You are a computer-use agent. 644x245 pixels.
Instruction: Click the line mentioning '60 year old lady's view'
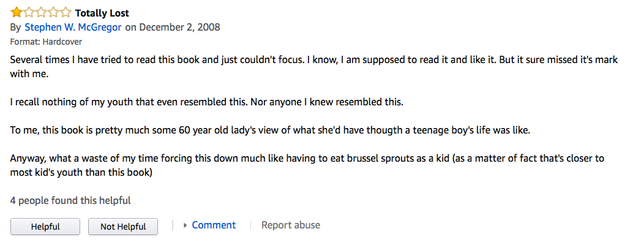271,132
